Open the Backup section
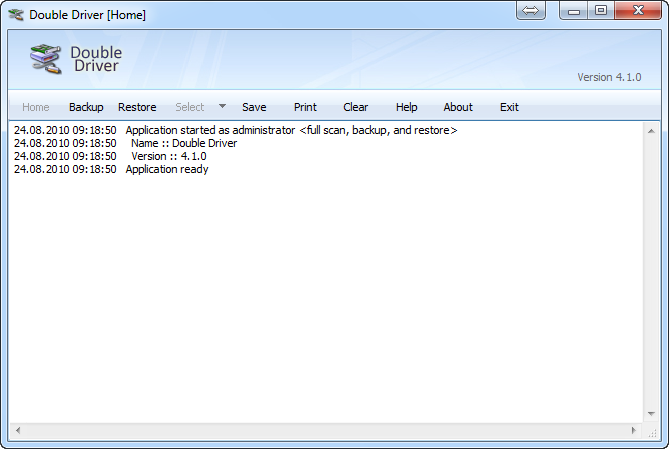 (x=86, y=107)
